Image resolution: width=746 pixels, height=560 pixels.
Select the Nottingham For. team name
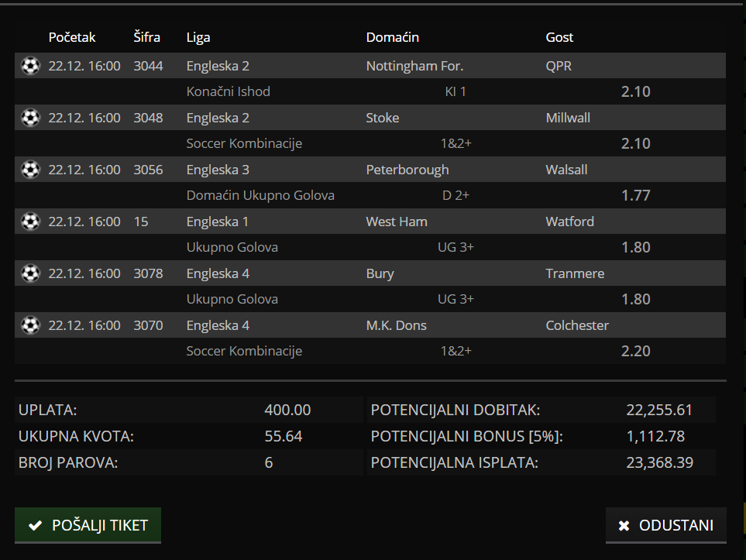(414, 66)
